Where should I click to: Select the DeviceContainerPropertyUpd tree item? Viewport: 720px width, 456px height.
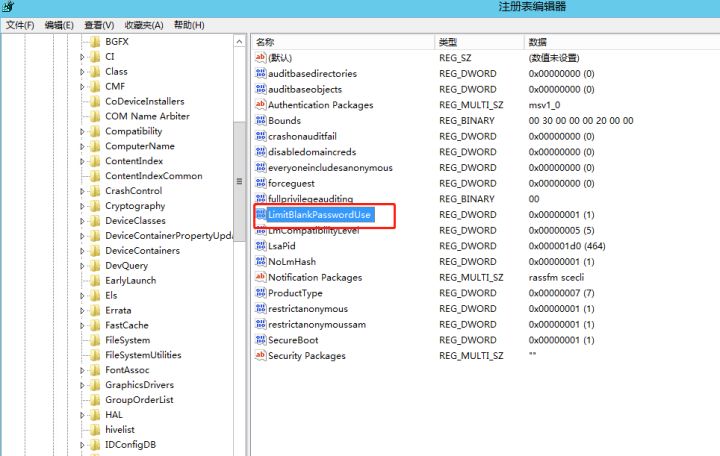pos(169,236)
